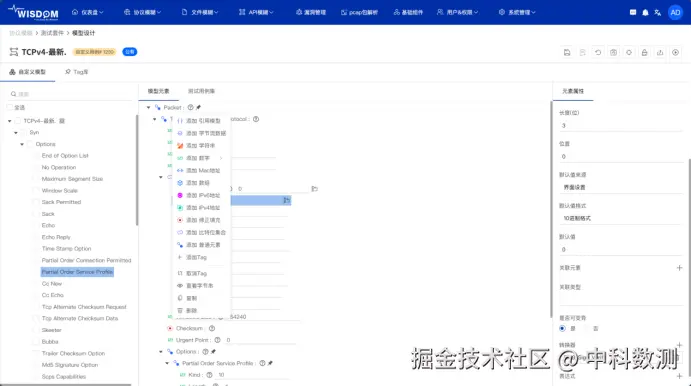Click the help icon next to Packet
This screenshot has height=386, width=692.
(x=190, y=107)
